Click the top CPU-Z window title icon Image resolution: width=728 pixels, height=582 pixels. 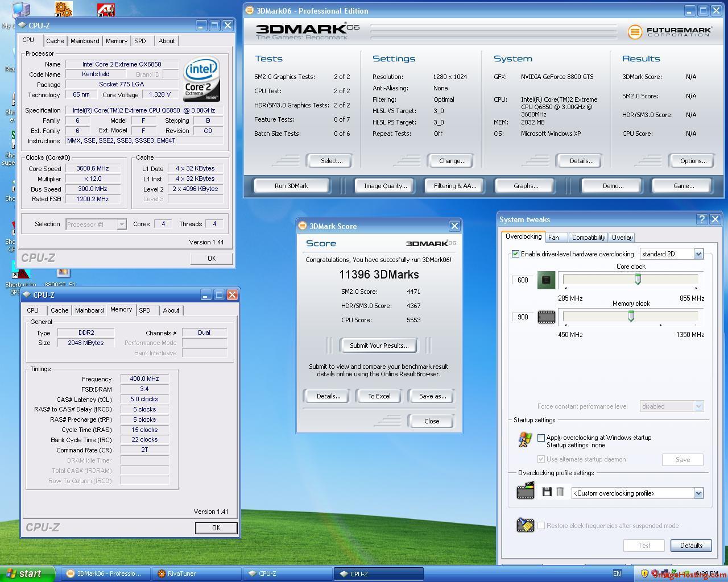22,25
